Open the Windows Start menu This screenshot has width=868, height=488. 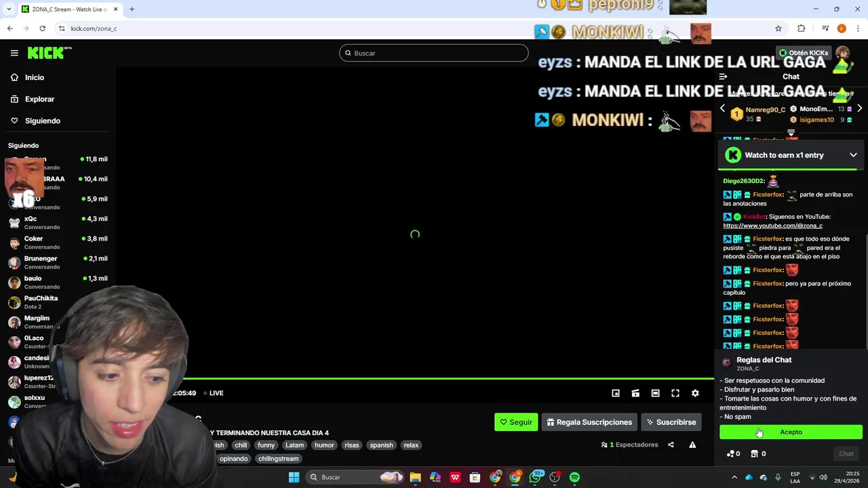tap(294, 477)
